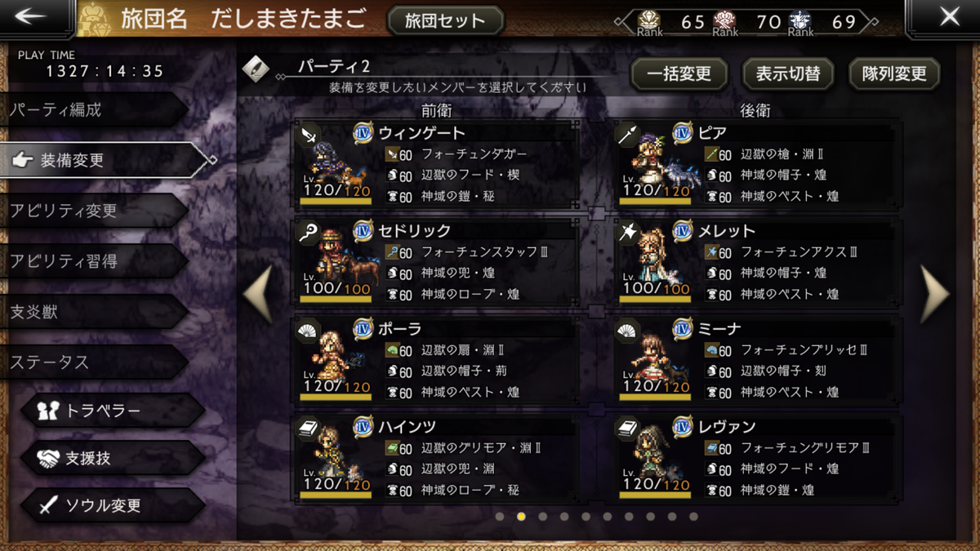Viewport: 980px width, 551px height.
Task: Jump to the last page indicator dot
Action: pos(693,516)
